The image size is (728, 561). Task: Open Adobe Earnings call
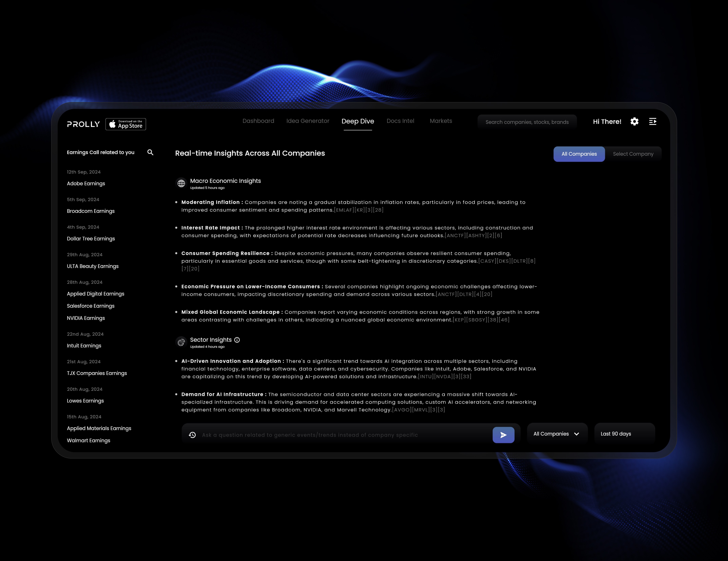click(x=86, y=184)
